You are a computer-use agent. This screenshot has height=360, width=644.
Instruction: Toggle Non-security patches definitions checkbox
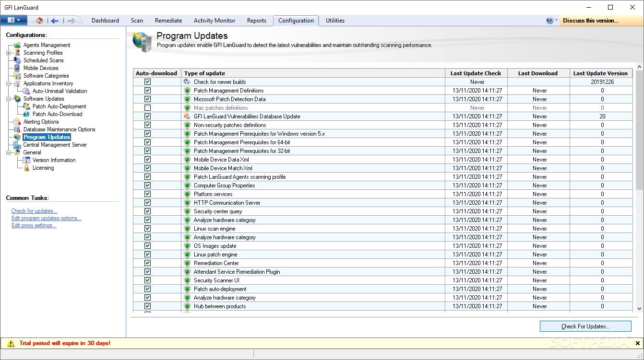(147, 125)
